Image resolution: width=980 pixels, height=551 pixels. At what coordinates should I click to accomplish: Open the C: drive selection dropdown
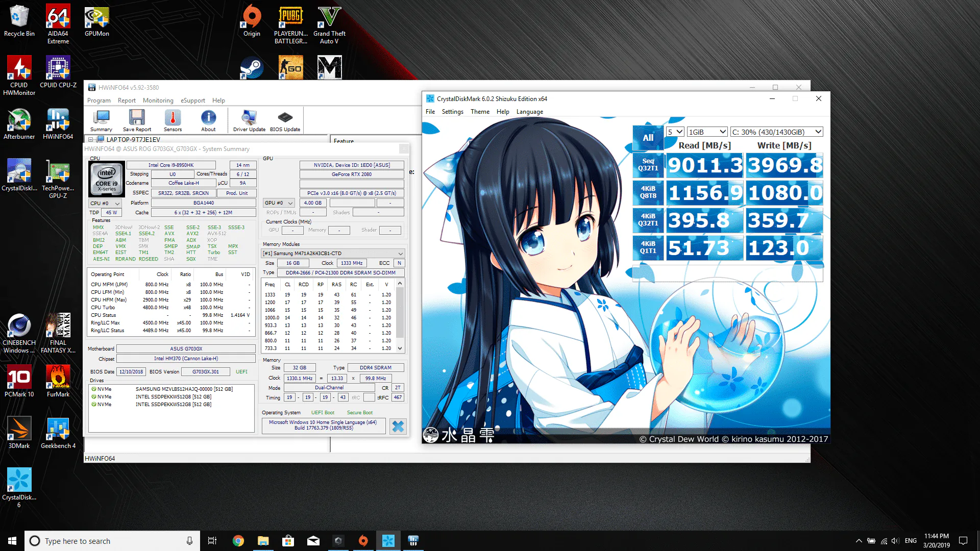pyautogui.click(x=776, y=132)
